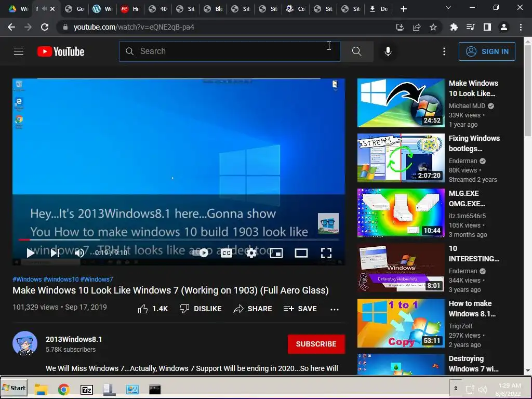Image resolution: width=532 pixels, height=399 pixels.
Task: Click the #windows10 hashtag
Action: click(x=61, y=279)
